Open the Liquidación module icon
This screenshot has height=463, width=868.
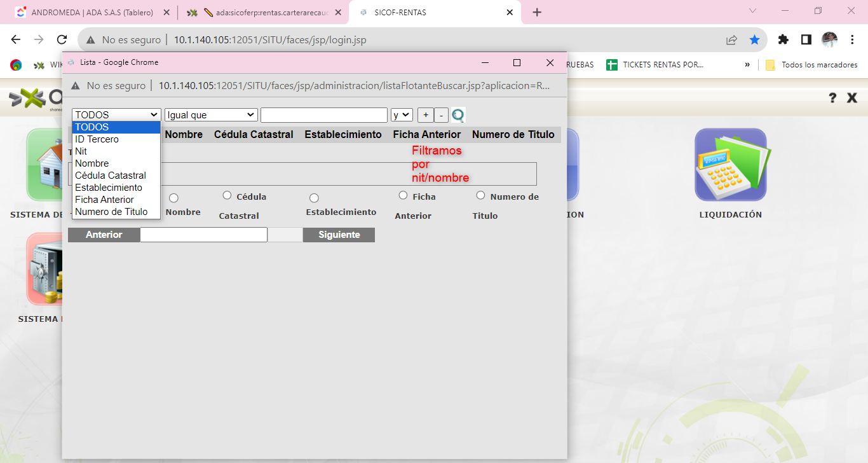730,165
